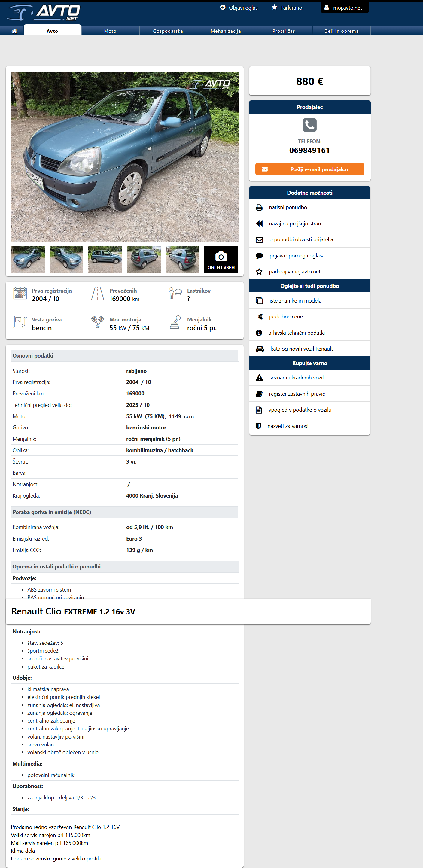Click '169000 km' Prevoženih value

[x=124, y=299]
